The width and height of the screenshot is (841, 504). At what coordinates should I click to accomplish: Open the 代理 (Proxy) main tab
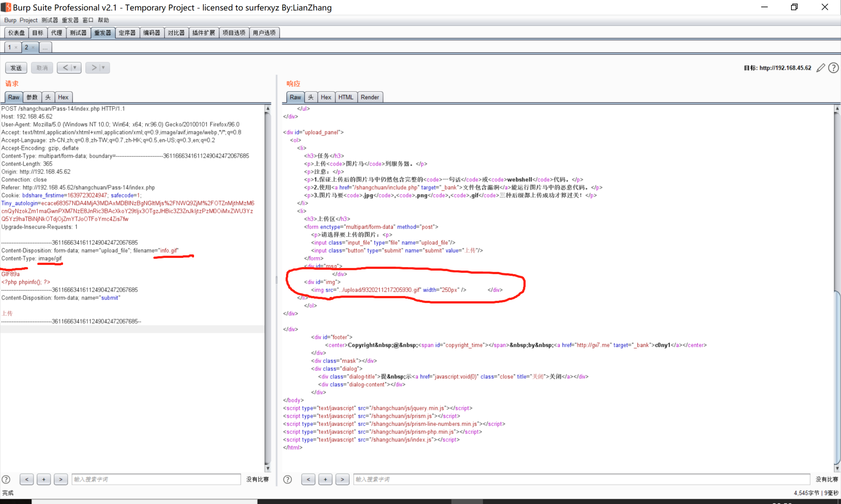(x=57, y=33)
